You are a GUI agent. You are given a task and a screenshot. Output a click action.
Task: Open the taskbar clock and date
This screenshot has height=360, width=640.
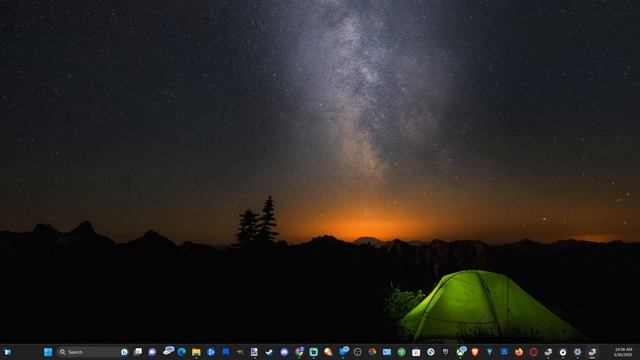tap(623, 352)
